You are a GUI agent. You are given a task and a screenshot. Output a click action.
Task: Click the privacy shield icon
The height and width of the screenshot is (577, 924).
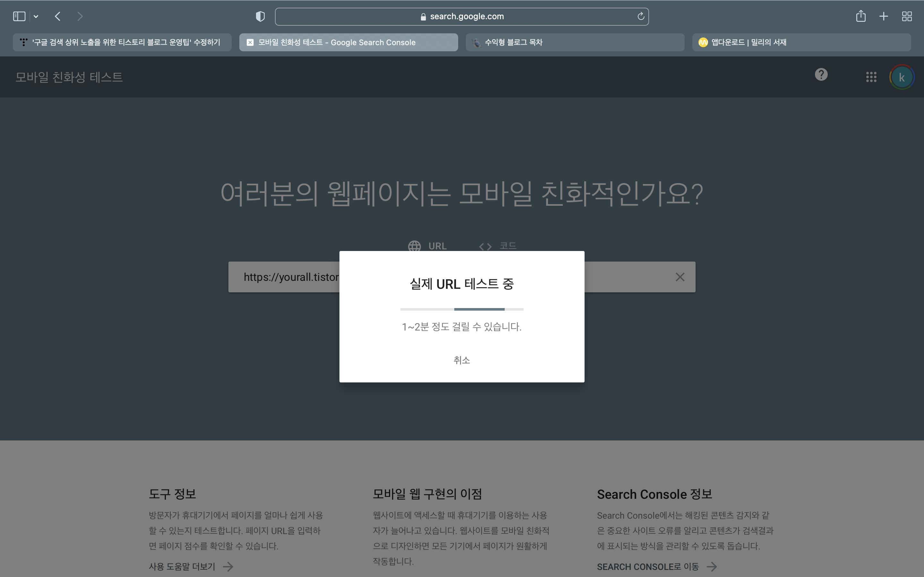[x=260, y=16]
